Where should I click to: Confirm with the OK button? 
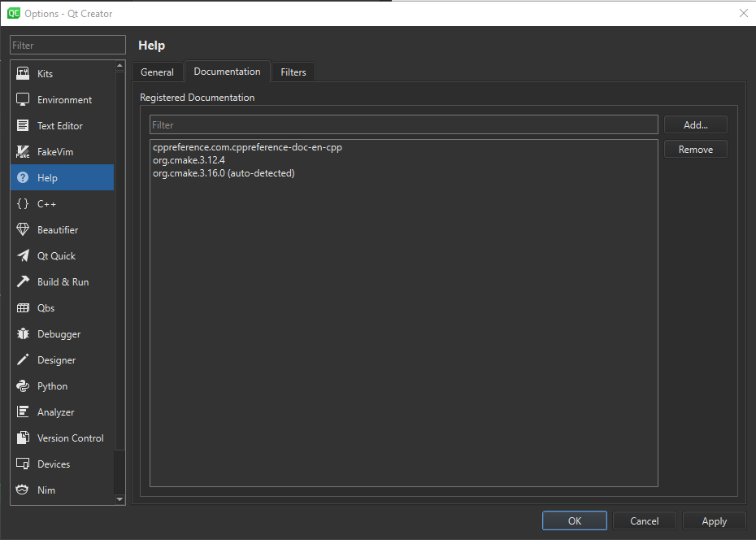575,520
